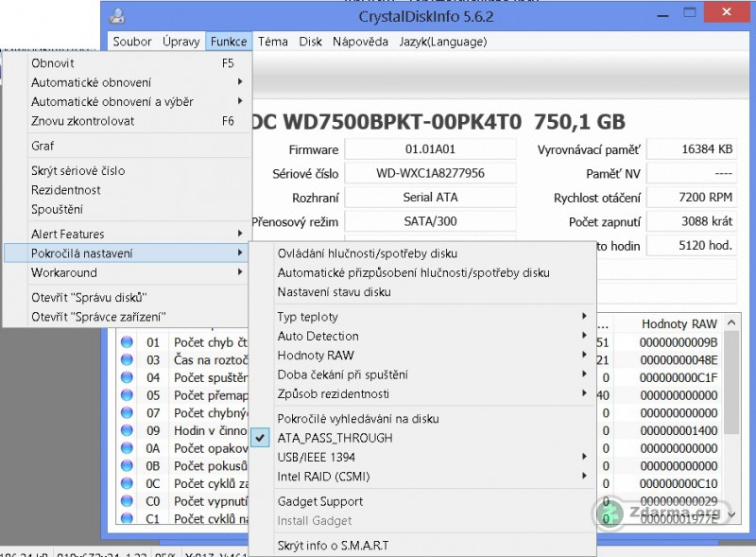The height and width of the screenshot is (557, 756).
Task: Select Znovu zkontrolovat menu entry
Action: tap(128, 121)
